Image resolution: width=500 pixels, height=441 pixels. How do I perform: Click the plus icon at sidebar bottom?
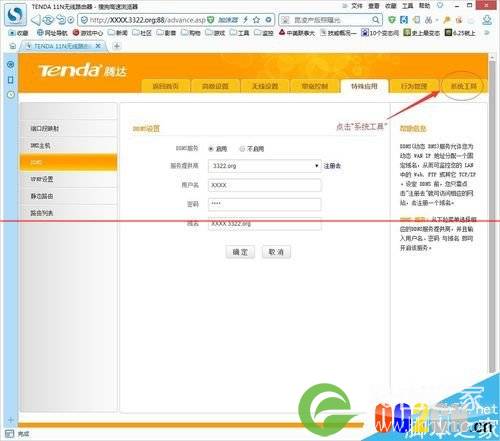[x=11, y=420]
